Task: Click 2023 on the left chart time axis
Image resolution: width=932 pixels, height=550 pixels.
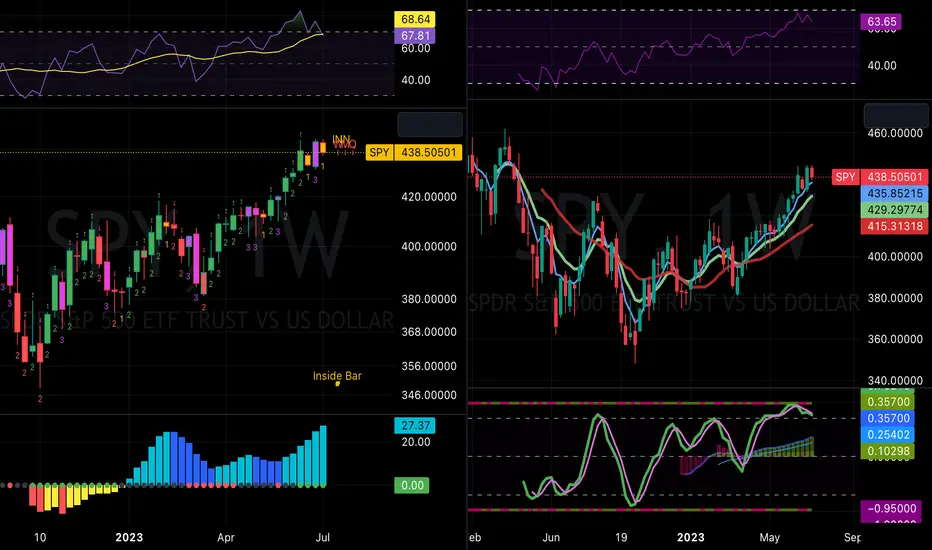Action: (129, 538)
